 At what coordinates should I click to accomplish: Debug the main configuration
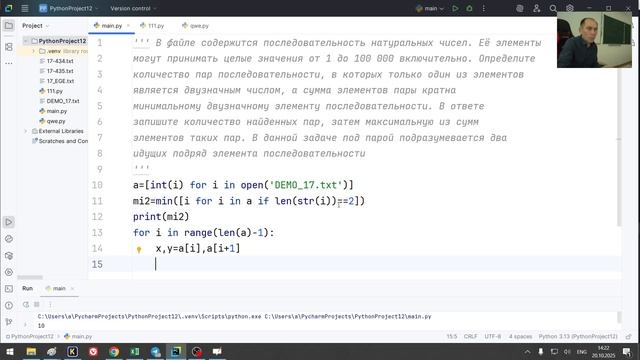point(469,8)
